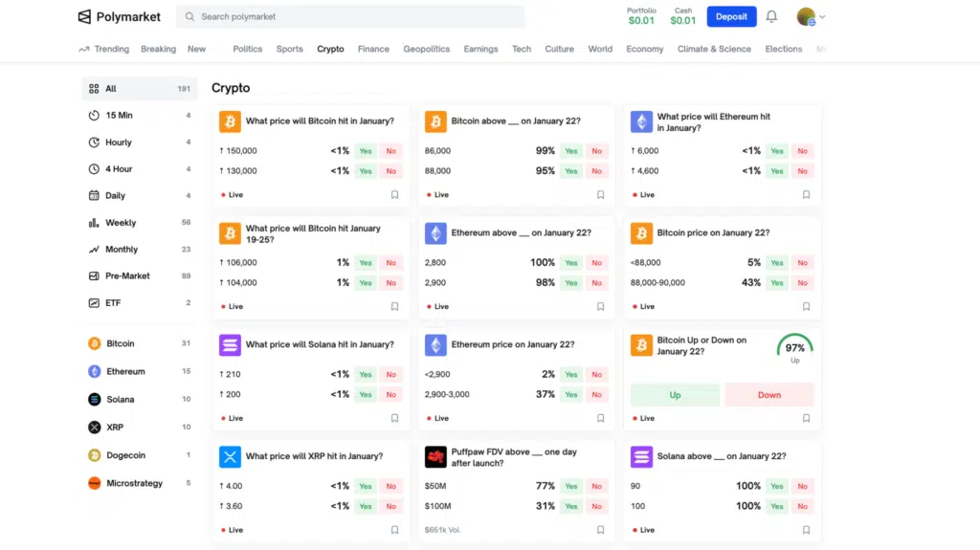Open the Cash balance display
The height and width of the screenshot is (550, 980).
tap(682, 16)
